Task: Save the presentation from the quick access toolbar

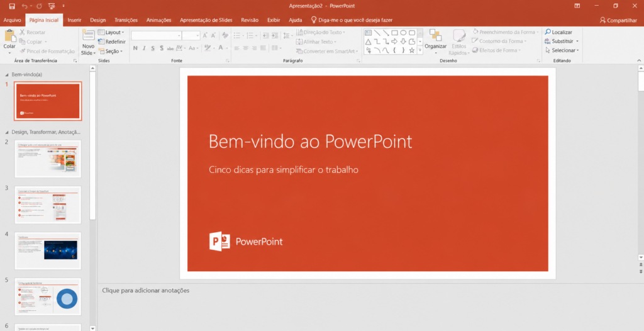Action: 12,6
